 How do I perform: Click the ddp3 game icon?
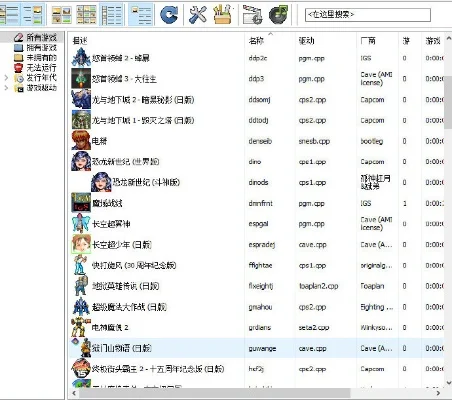[x=81, y=78]
